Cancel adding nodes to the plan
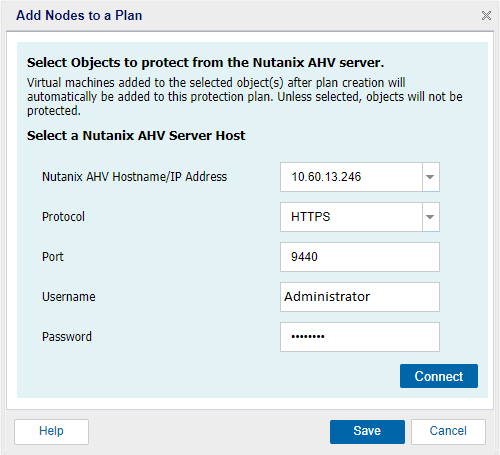 (x=448, y=432)
